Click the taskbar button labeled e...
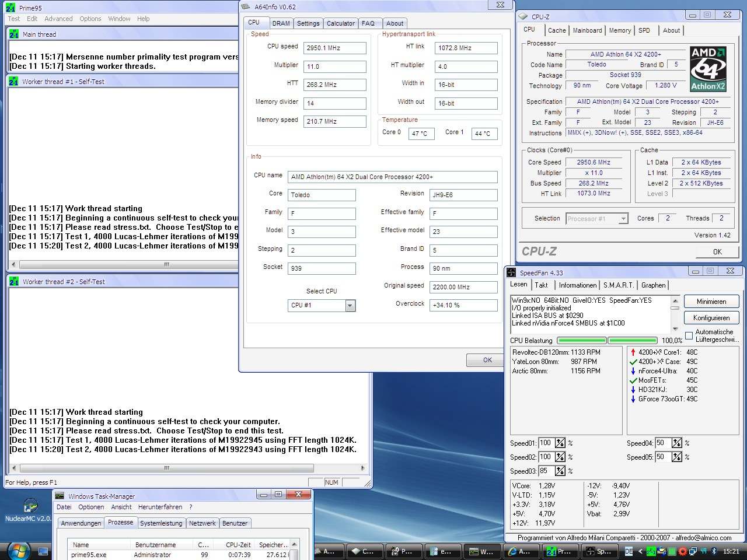The image size is (747, 560). 443,551
